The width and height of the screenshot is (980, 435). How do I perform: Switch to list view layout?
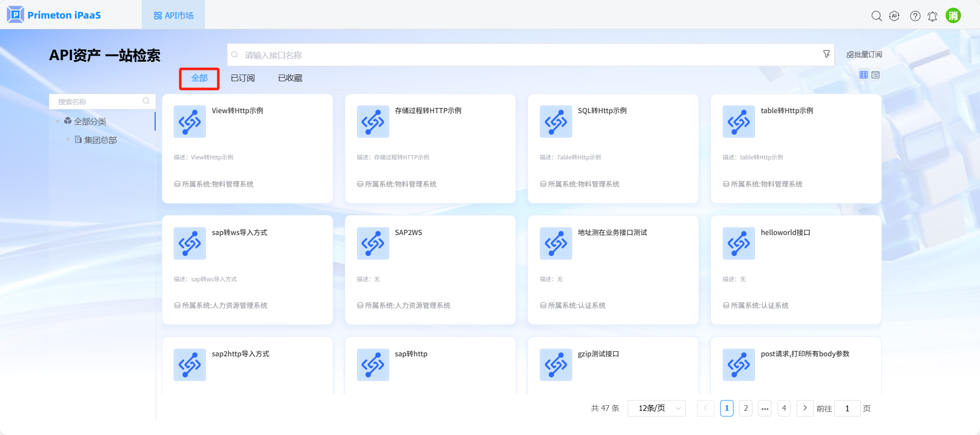click(x=876, y=75)
